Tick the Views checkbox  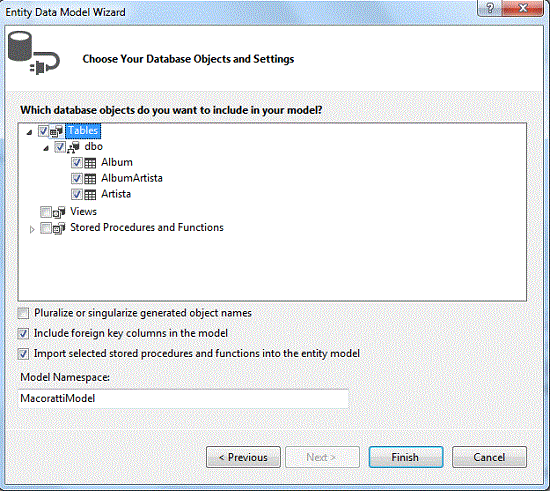(46, 211)
